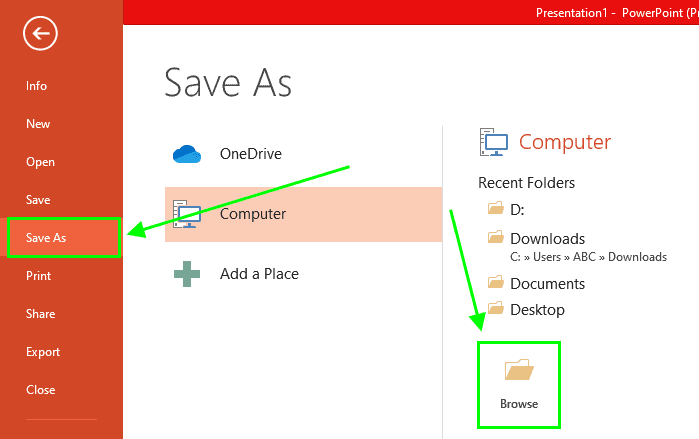Select the Save As menu item
The height and width of the screenshot is (439, 699).
click(46, 238)
